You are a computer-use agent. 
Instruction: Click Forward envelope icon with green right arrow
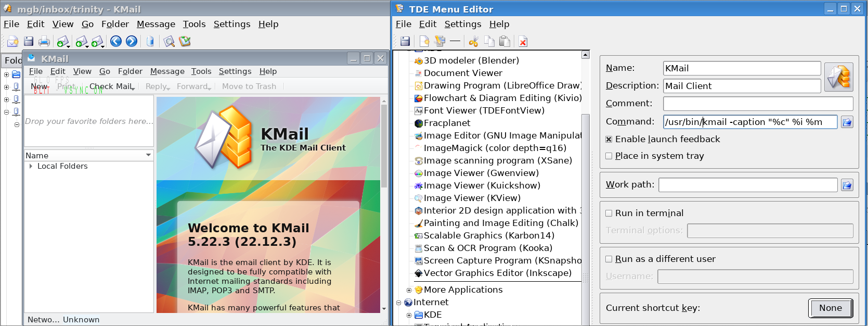pos(97,42)
